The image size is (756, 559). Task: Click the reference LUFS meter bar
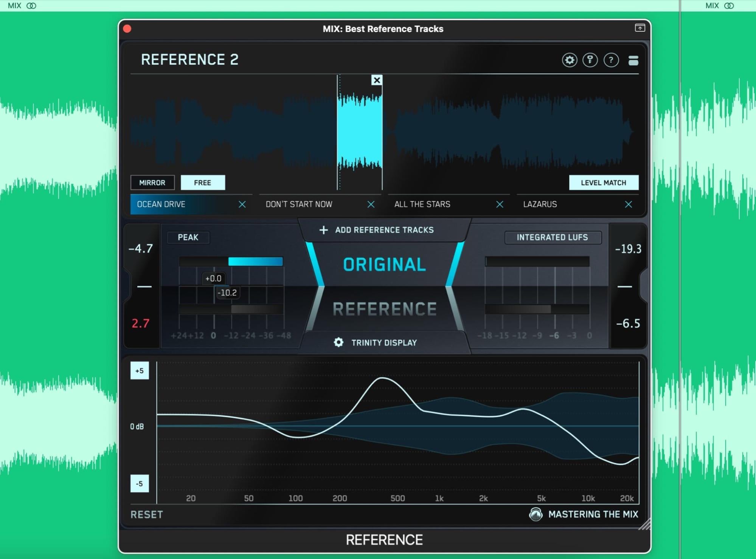click(537, 309)
